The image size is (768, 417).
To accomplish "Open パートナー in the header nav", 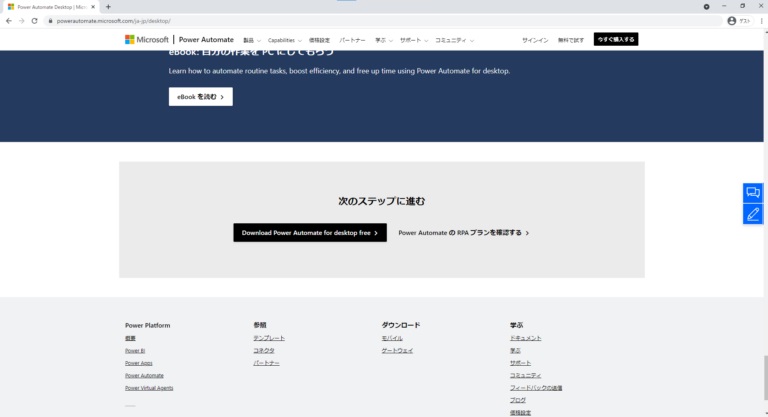I will point(352,40).
